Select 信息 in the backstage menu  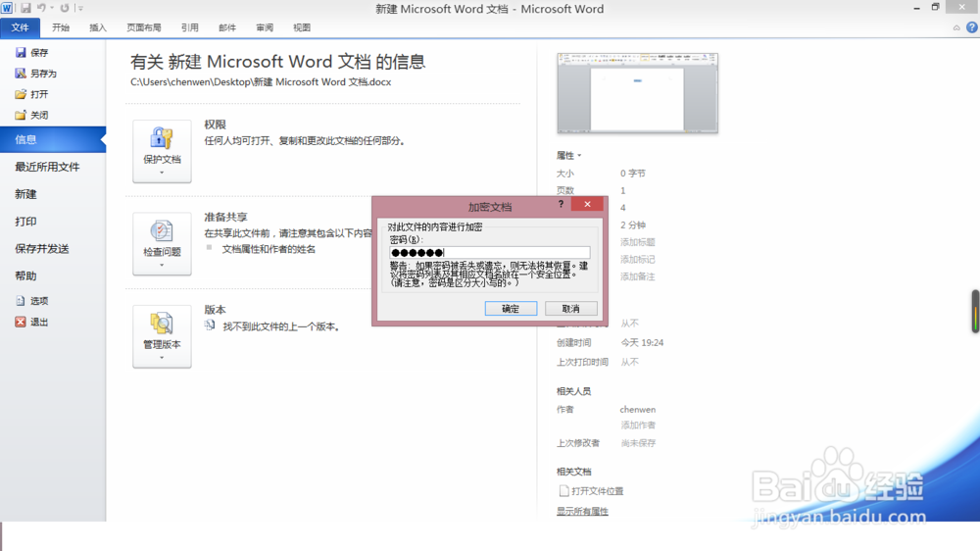(x=53, y=139)
